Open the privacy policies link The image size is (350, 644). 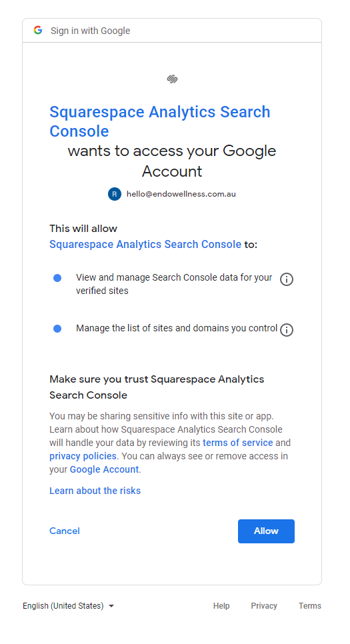click(x=83, y=456)
